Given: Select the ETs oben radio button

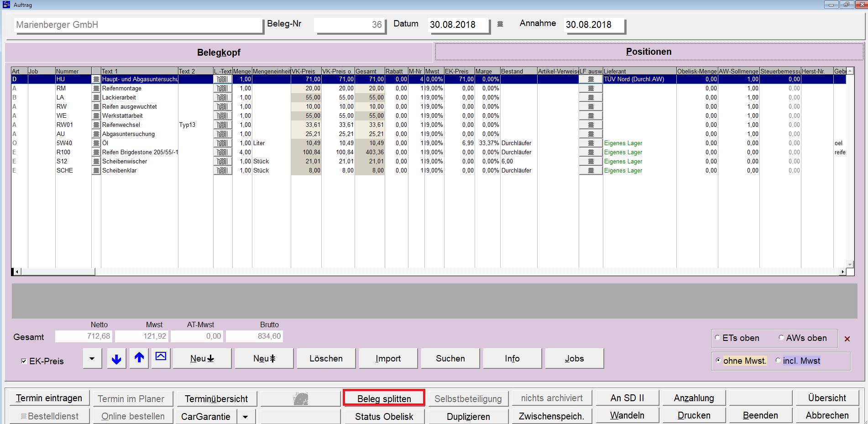Looking at the screenshot, I should point(717,338).
